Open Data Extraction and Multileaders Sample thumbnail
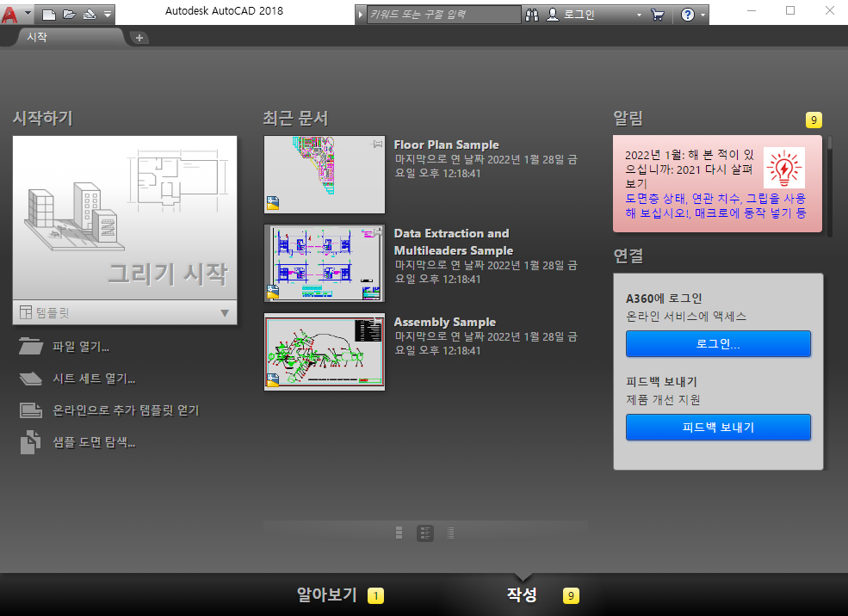This screenshot has height=616, width=848. pos(325,263)
